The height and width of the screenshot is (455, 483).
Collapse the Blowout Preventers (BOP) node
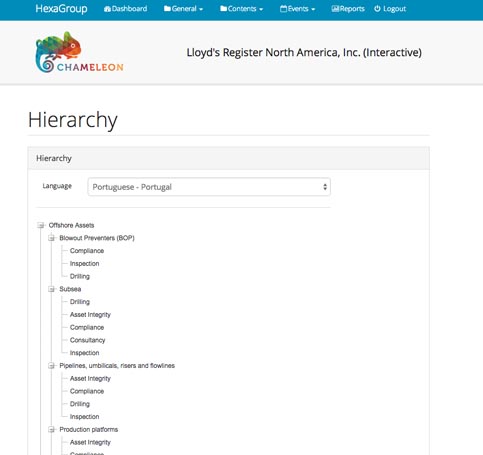(51, 238)
